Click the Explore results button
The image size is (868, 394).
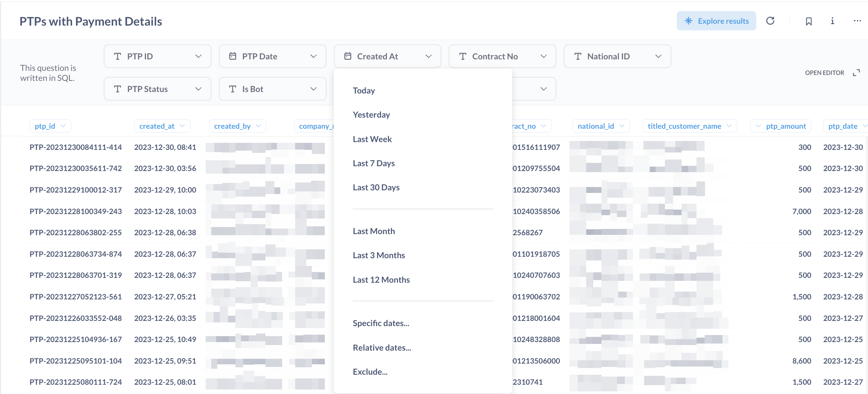coord(716,21)
